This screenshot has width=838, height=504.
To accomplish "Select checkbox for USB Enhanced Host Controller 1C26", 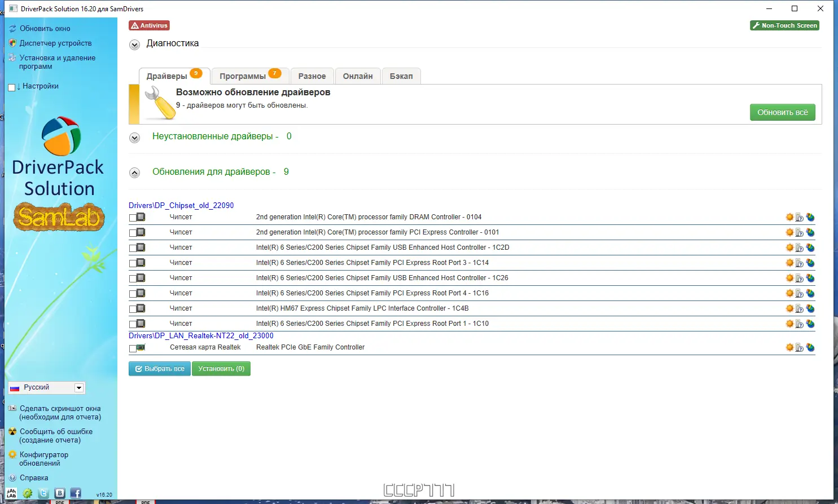I will [x=133, y=278].
